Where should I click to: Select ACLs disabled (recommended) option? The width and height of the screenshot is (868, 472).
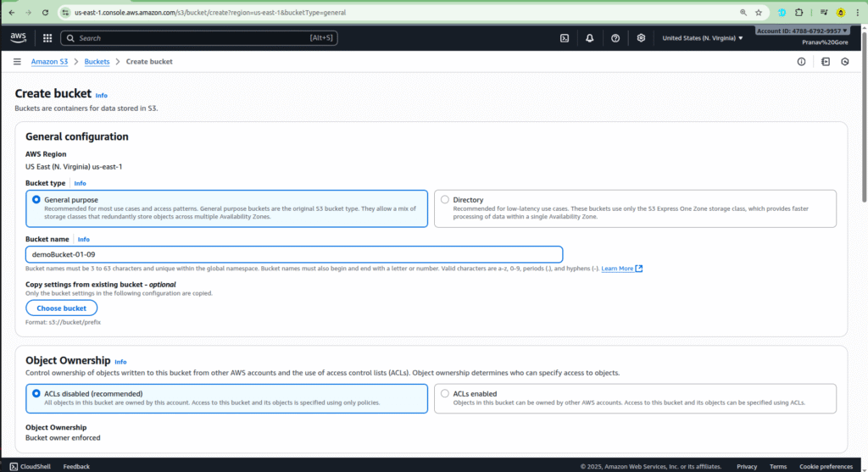[36, 393]
